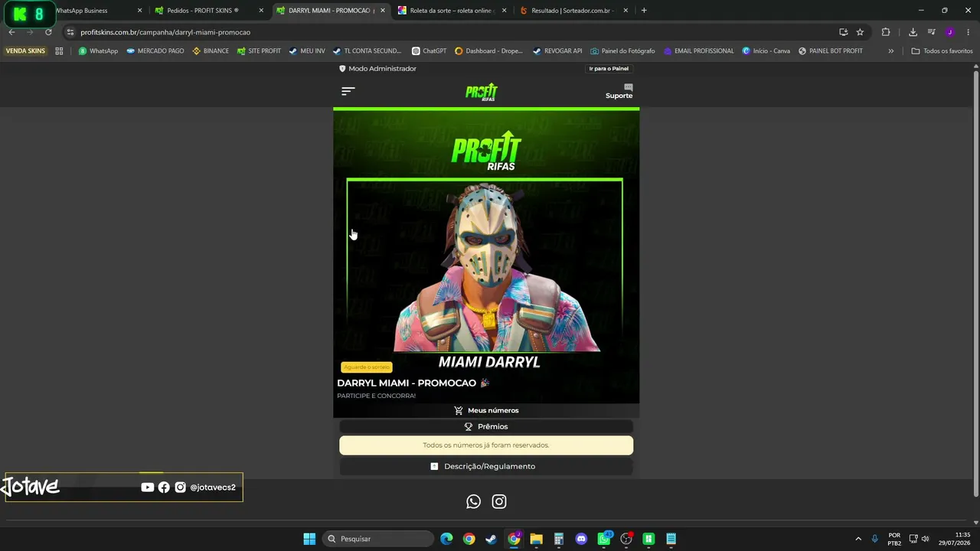This screenshot has width=980, height=551.
Task: Click the taskbar Pesquisar search box
Action: click(378, 539)
